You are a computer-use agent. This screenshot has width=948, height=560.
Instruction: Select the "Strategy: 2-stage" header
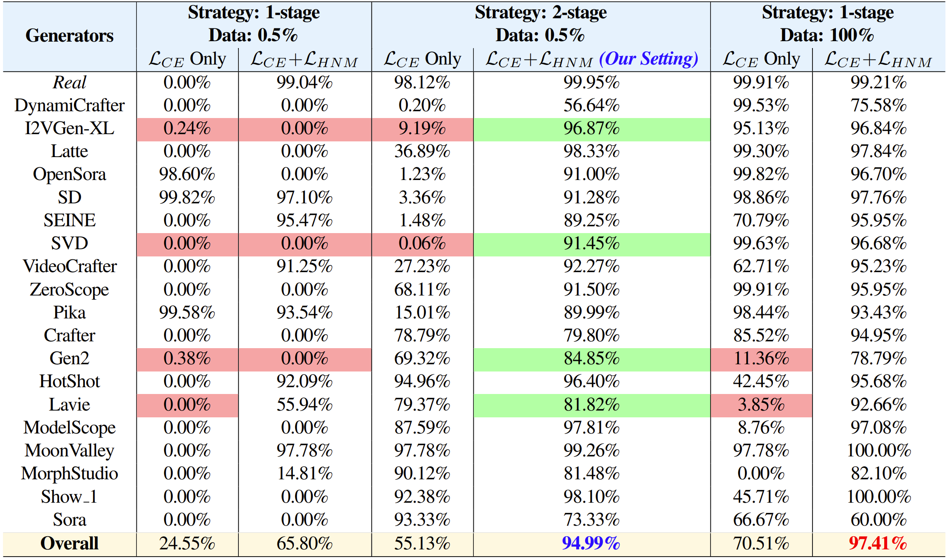click(541, 12)
